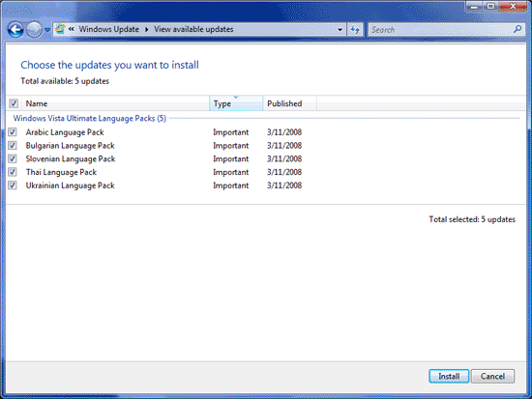Select the Bulgarian Language Pack row name
Viewport: 532px width, 399px height.
[x=71, y=146]
